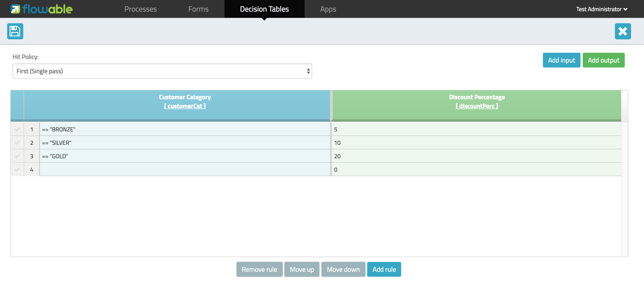This screenshot has height=291, width=644.
Task: Click the save/floppy disk icon
Action: point(15,31)
